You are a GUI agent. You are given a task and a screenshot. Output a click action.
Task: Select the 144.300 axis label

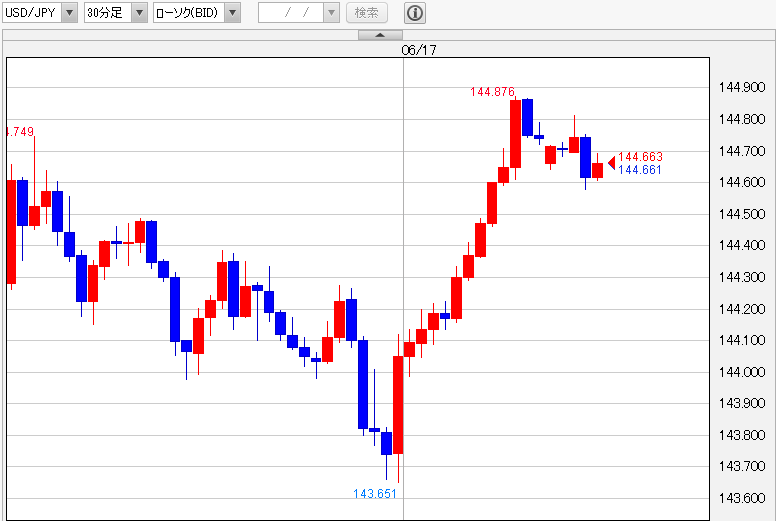click(x=742, y=277)
